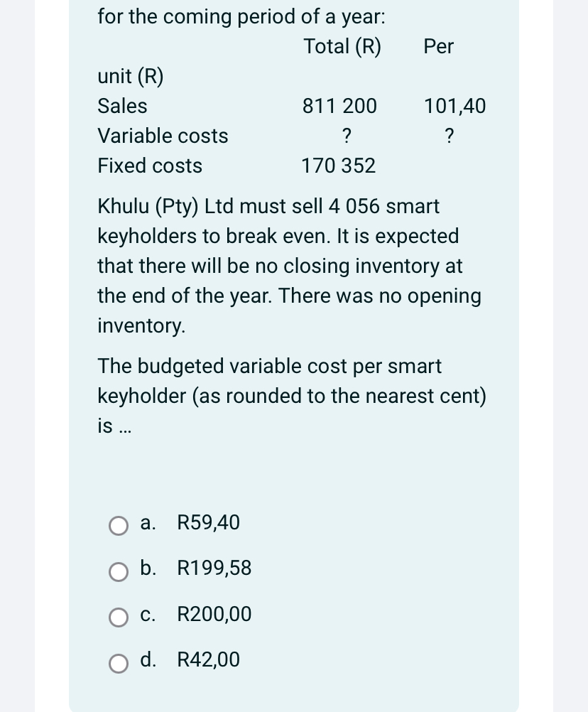Screen dimensions: 588x712
Task: Mark option c radio button as answer
Action: pos(119,617)
